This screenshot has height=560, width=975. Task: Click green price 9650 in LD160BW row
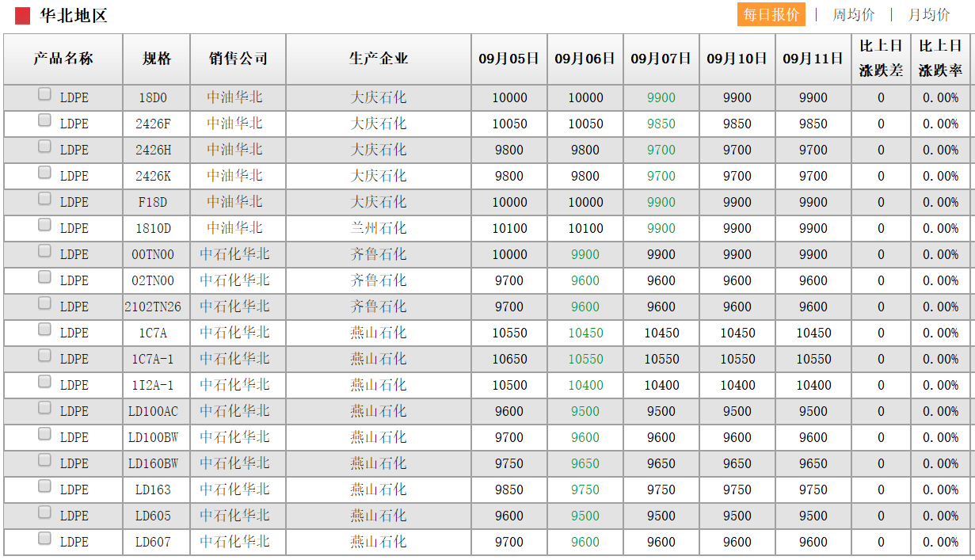tap(585, 464)
